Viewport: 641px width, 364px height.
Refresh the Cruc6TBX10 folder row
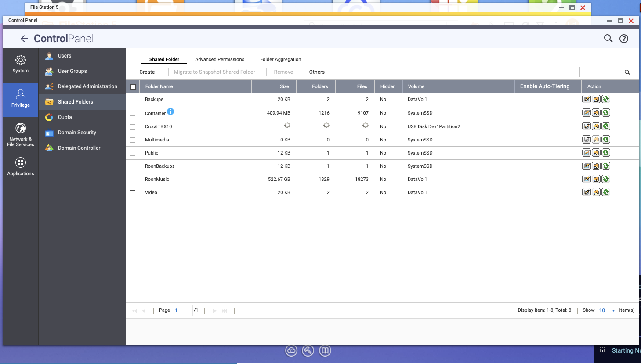click(606, 126)
